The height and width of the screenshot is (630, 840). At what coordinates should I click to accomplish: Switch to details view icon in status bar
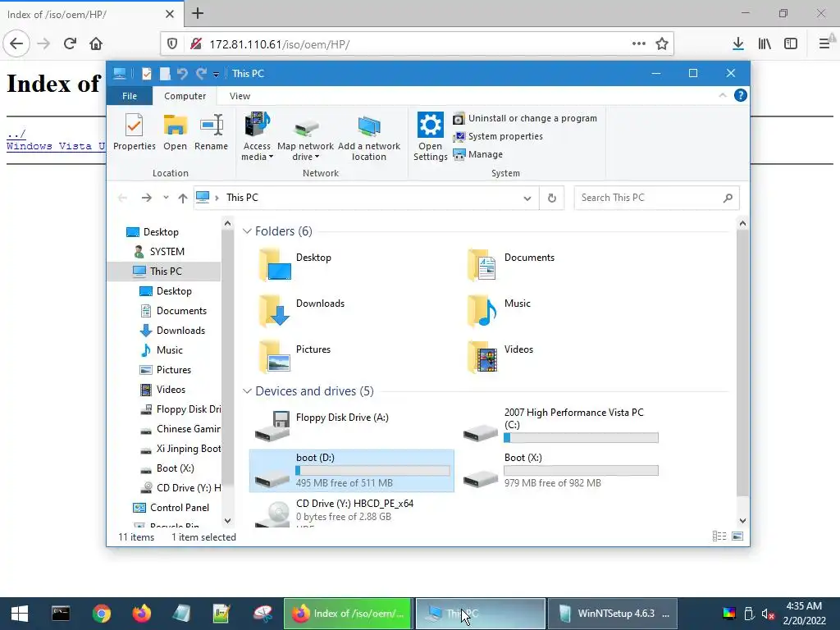[719, 536]
